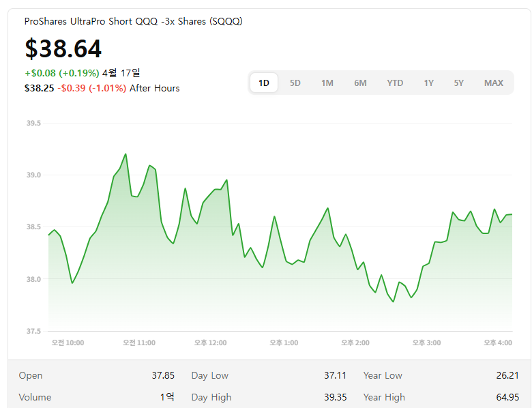Click the Volume label

coord(35,397)
